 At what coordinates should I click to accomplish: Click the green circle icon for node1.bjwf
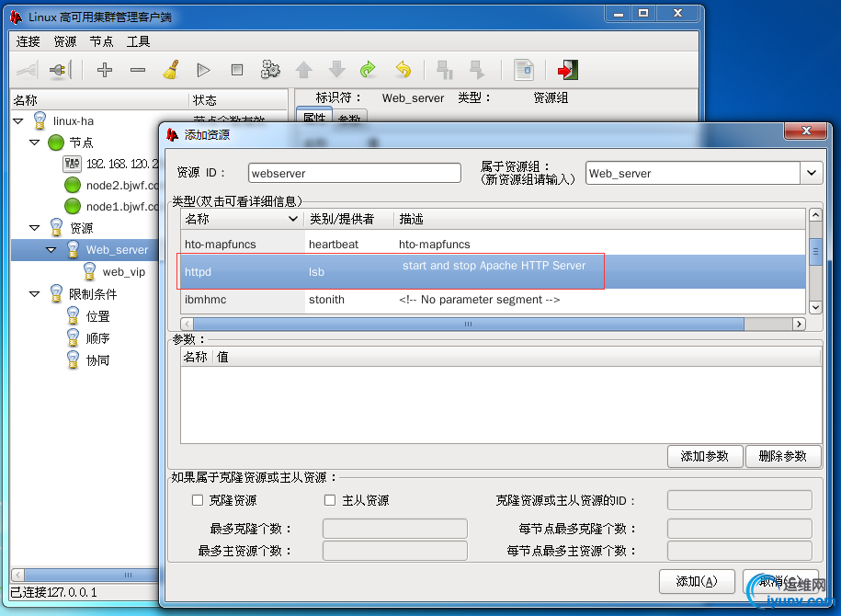pos(73,206)
